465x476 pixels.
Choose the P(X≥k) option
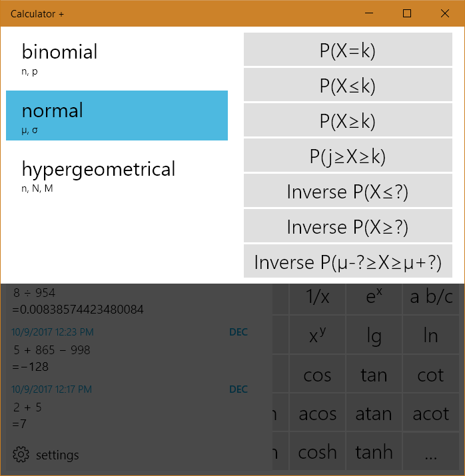348,120
